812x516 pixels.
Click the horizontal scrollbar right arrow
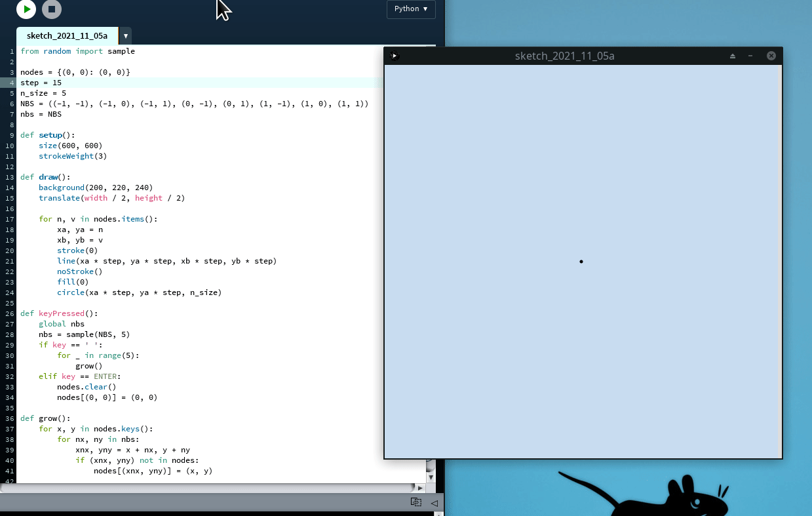pyautogui.click(x=420, y=488)
